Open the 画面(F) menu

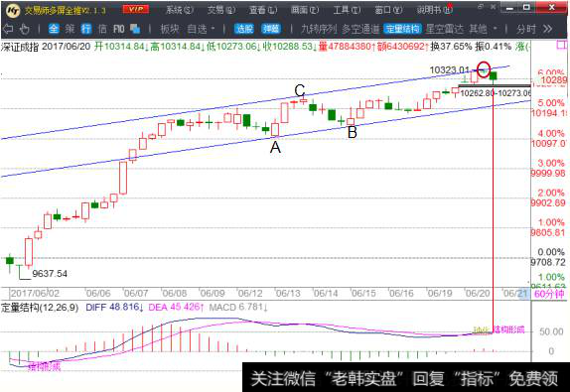305,10
